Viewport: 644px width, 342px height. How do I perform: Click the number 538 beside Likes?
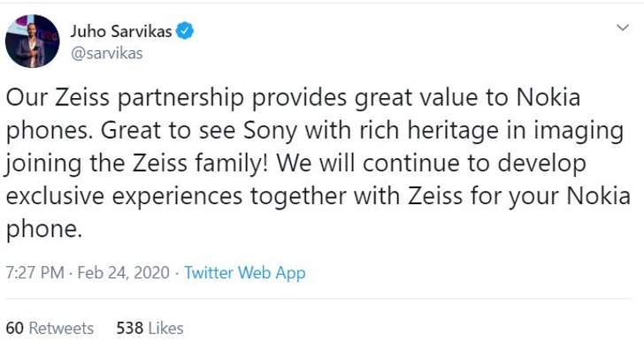[130, 328]
